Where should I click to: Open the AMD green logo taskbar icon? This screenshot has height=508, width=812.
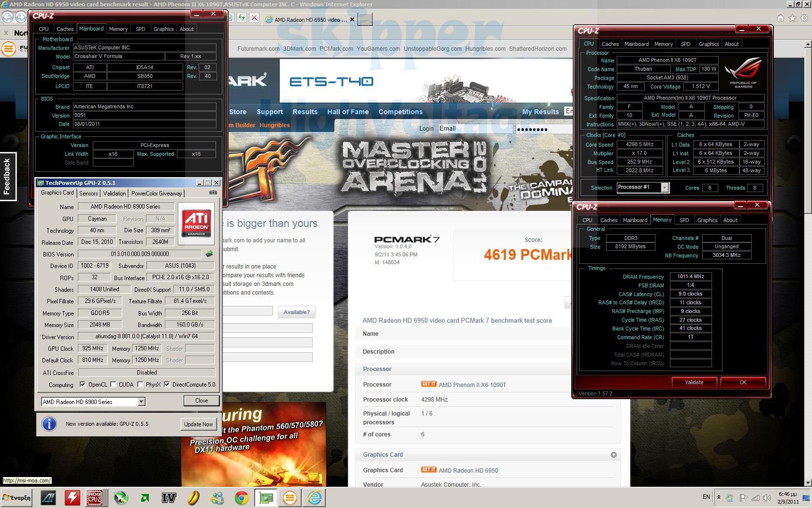tap(145, 497)
